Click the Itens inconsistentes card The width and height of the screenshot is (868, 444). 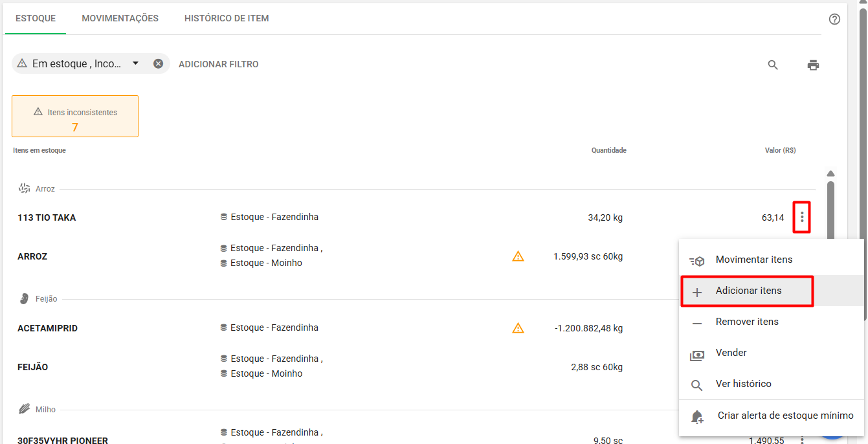(75, 117)
